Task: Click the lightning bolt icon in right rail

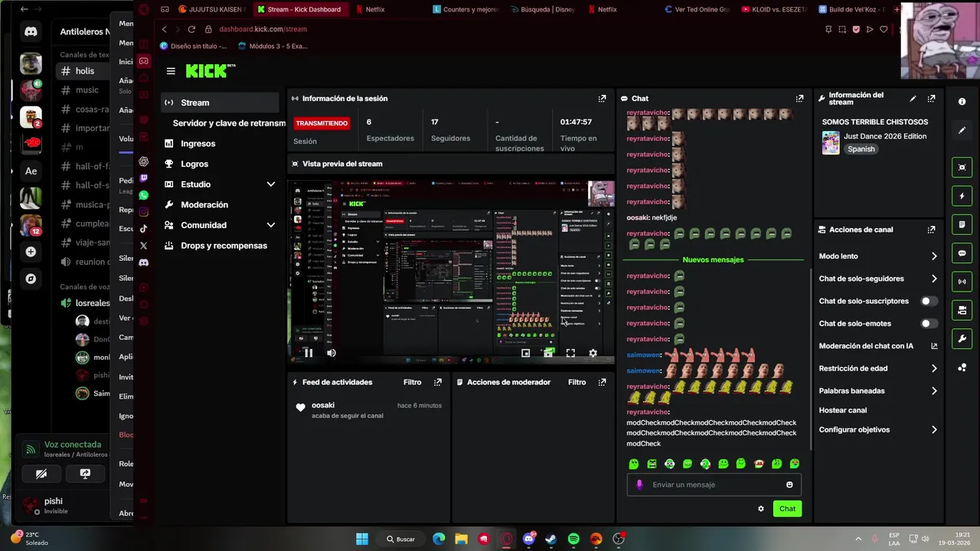Action: click(x=962, y=196)
